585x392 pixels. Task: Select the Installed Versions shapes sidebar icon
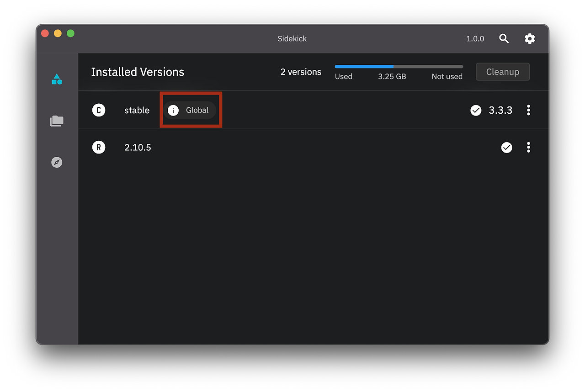pos(57,79)
